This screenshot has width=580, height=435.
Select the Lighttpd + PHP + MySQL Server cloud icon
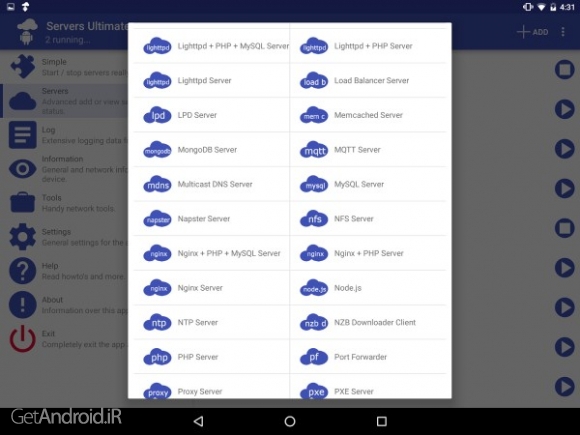157,46
